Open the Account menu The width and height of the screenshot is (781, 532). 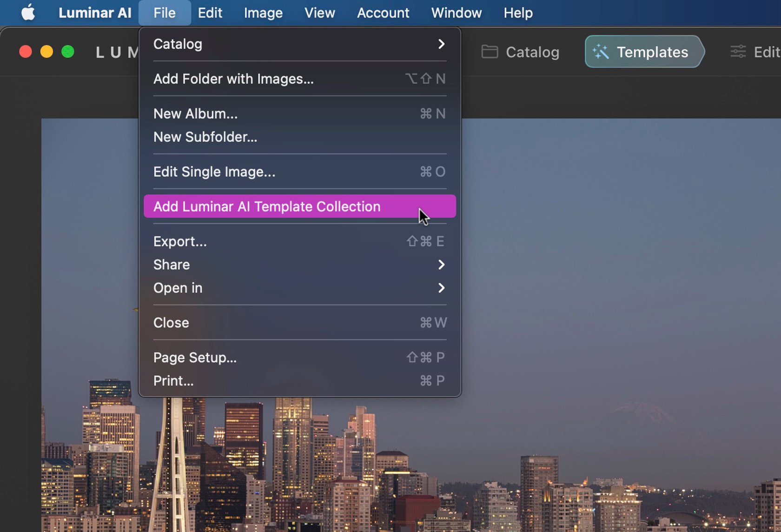point(383,13)
